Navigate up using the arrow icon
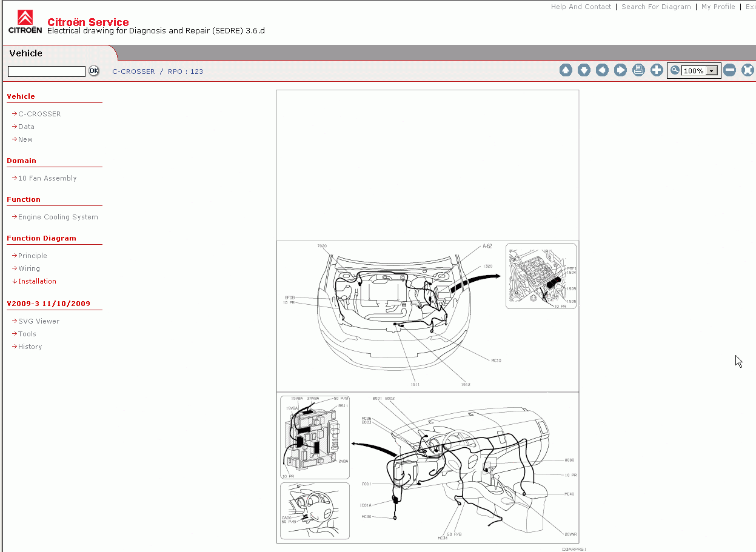This screenshot has height=552, width=756. click(x=566, y=70)
